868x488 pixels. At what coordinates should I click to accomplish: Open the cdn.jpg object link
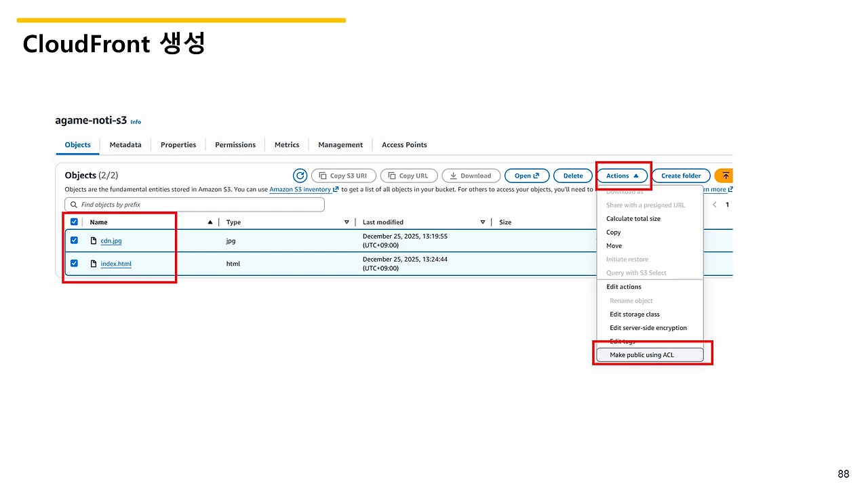pos(111,241)
